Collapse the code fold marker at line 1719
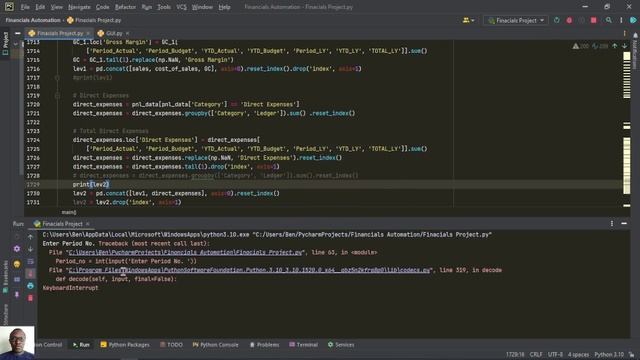This screenshot has width=640, height=360. [x=57, y=96]
